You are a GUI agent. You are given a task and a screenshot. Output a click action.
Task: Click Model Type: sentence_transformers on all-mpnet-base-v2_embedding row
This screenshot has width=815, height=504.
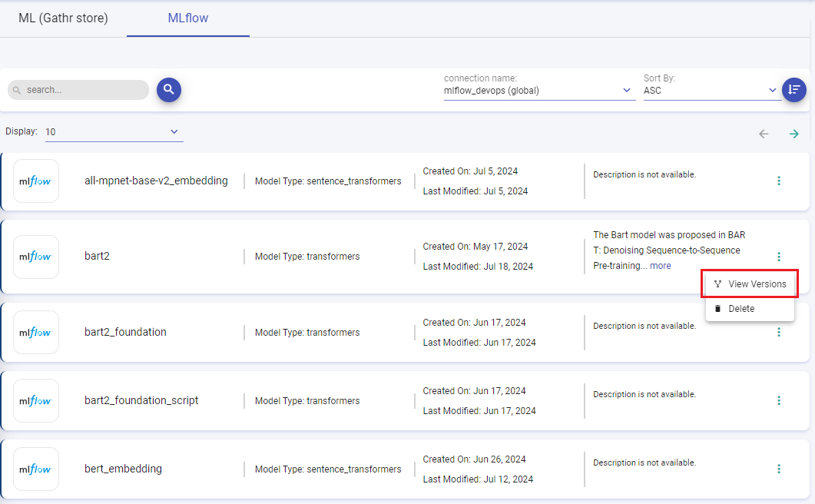coord(328,181)
